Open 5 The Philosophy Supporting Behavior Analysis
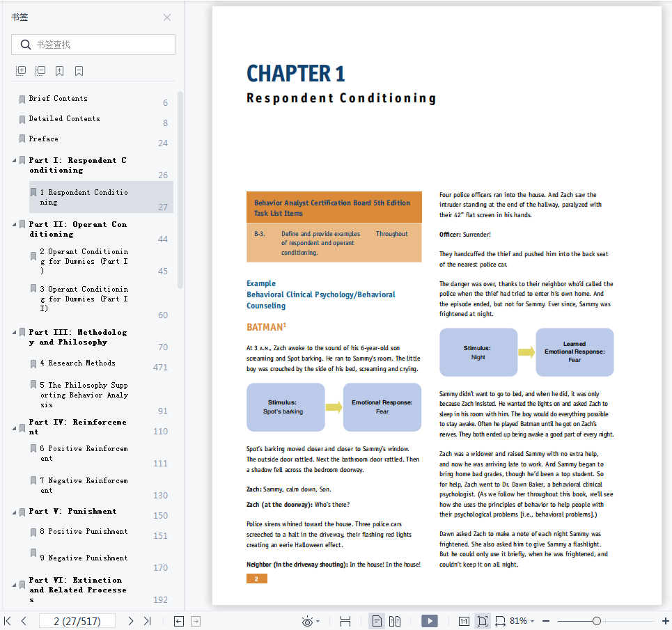 tap(84, 395)
